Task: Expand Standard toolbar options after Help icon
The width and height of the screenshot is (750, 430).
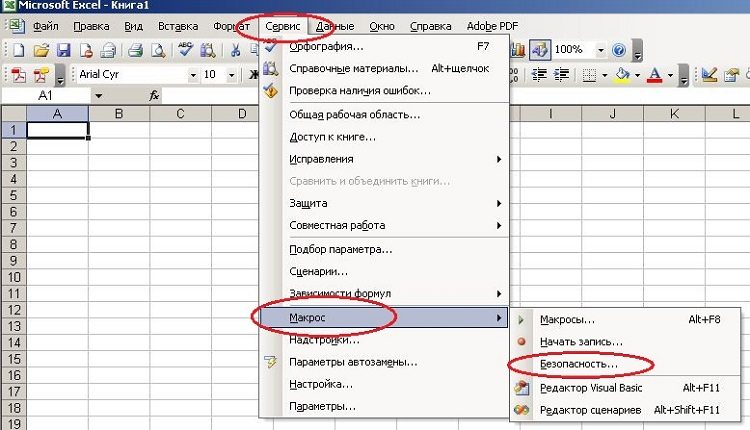Action: [x=637, y=51]
